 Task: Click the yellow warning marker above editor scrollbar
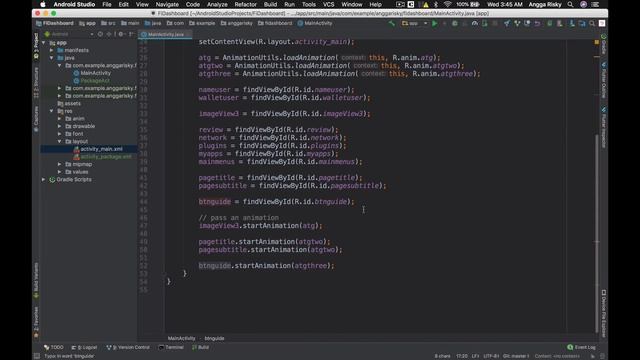pos(597,42)
